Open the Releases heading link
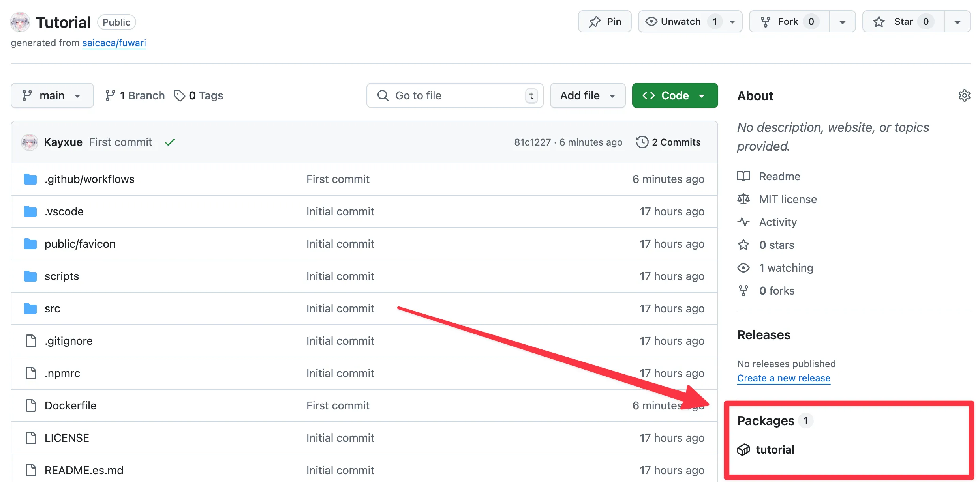 [x=764, y=335]
